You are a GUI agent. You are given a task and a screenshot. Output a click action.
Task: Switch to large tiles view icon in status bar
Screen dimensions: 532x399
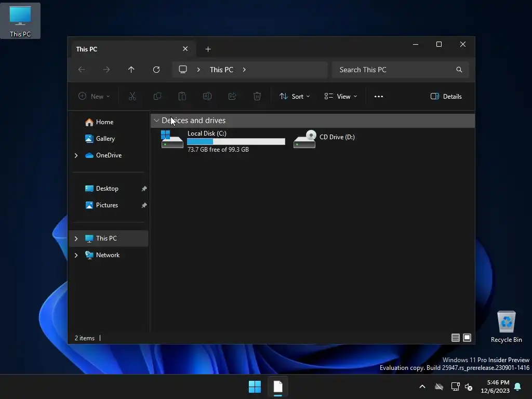(x=467, y=338)
